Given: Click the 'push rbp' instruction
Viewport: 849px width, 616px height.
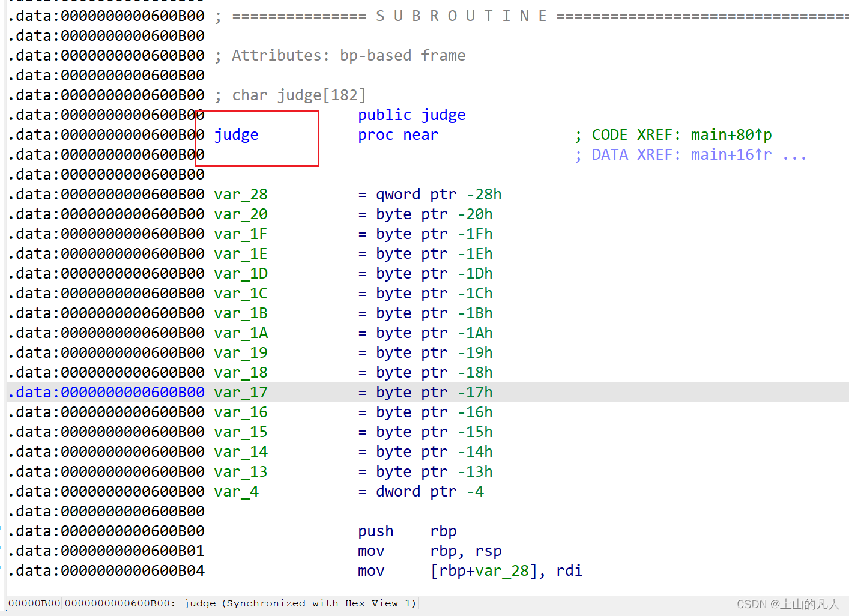Looking at the screenshot, I should coord(408,531).
